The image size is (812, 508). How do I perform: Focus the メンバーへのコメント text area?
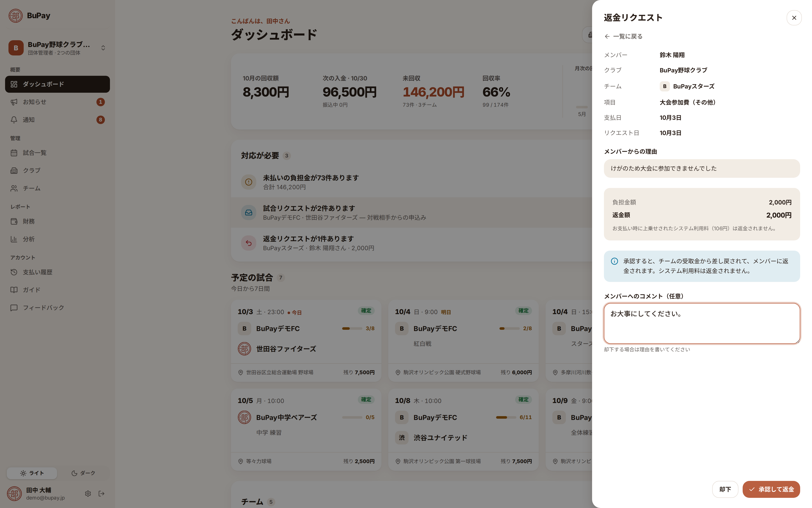[702, 323]
